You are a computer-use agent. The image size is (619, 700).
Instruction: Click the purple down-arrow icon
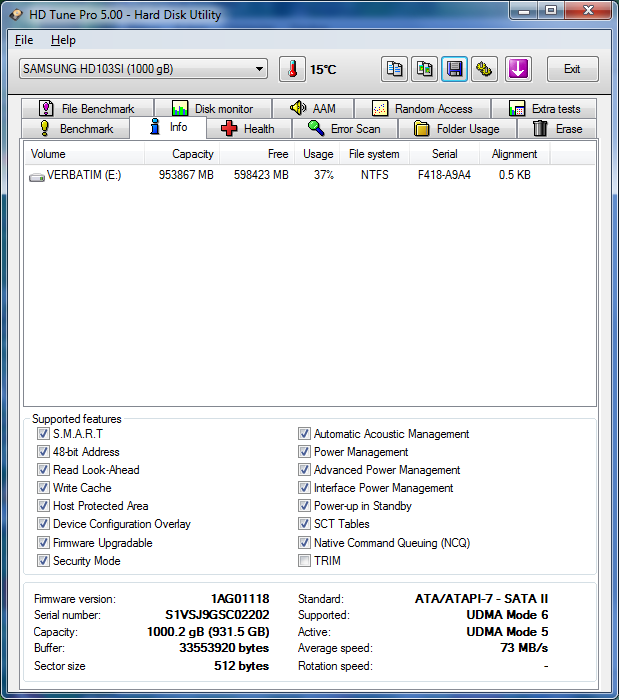pos(518,69)
